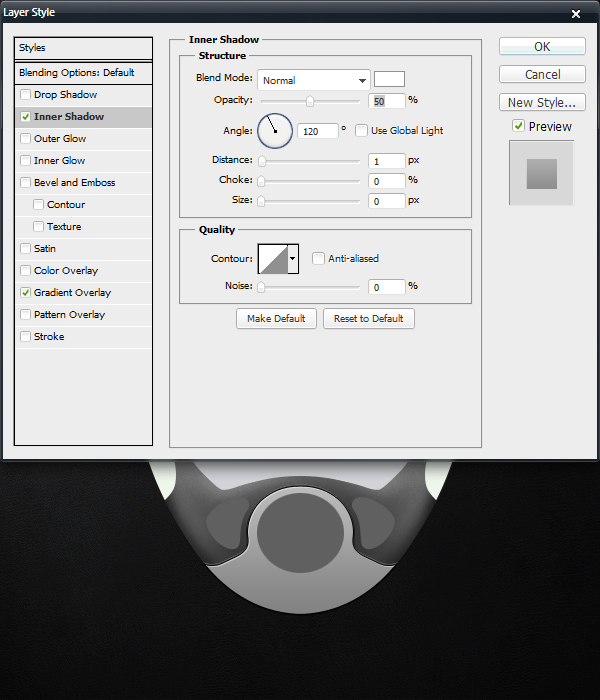600x700 pixels.
Task: Click Make Default button
Action: click(x=276, y=318)
